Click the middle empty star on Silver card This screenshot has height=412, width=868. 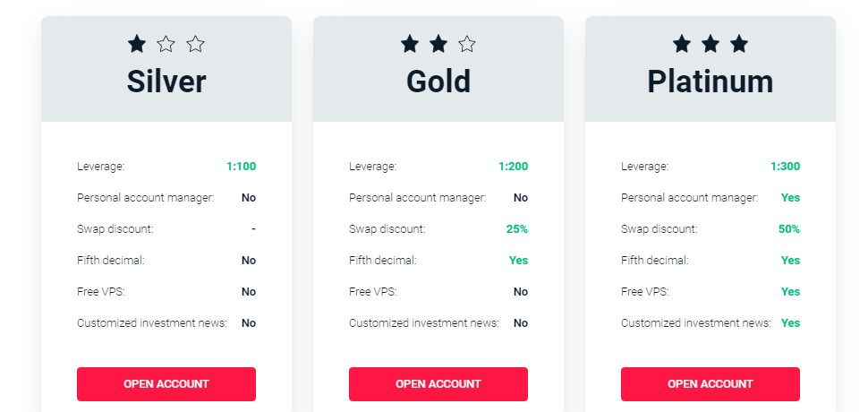click(x=166, y=44)
